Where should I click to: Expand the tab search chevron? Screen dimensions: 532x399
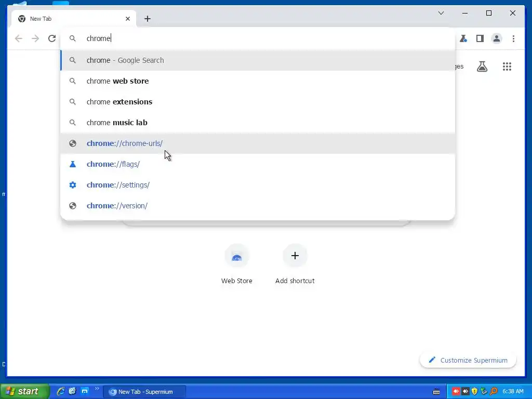tap(441, 13)
